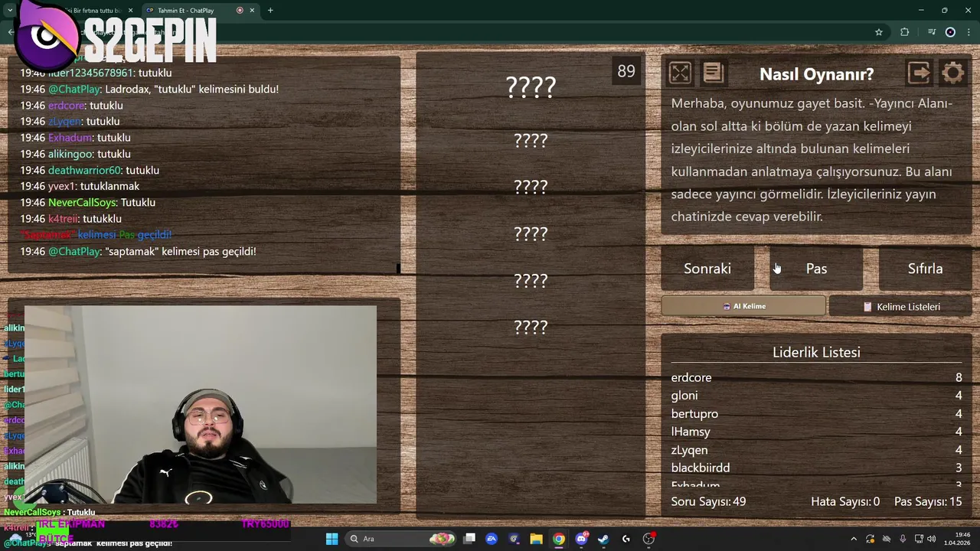Click the Chrome icon on the taskbar

pos(559,539)
